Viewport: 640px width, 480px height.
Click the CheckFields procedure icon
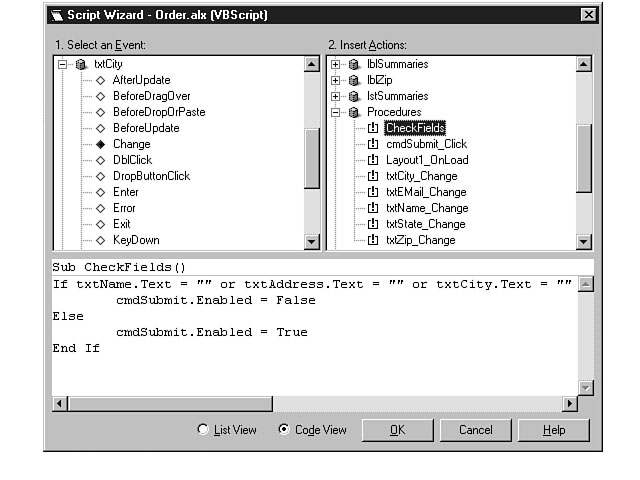373,128
